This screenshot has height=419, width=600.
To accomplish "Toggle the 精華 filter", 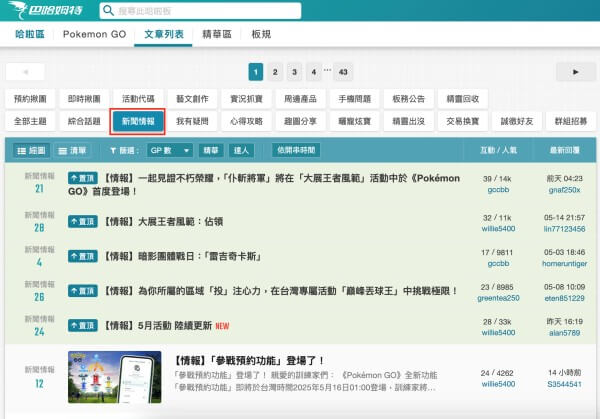I will point(211,150).
